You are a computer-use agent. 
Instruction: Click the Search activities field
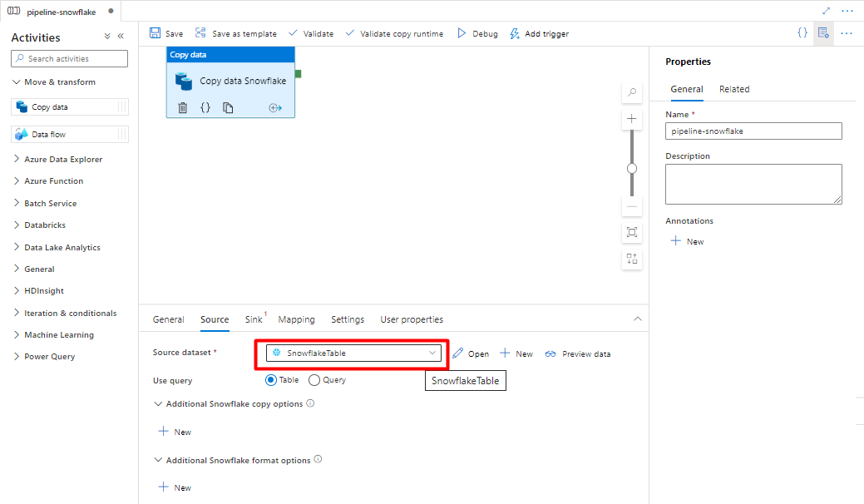tap(69, 58)
